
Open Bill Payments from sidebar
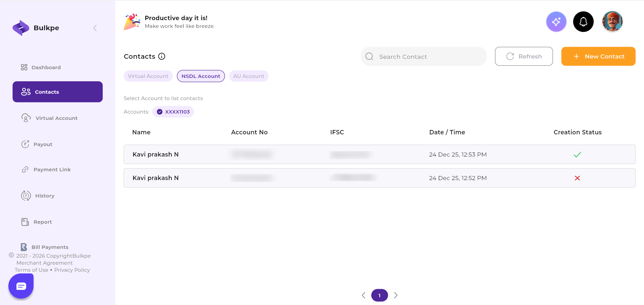click(50, 247)
